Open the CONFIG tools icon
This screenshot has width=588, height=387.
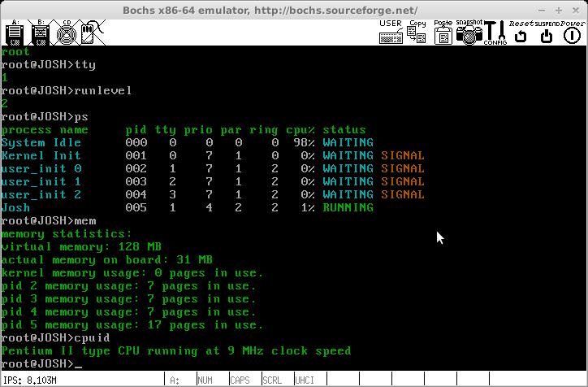pos(495,33)
